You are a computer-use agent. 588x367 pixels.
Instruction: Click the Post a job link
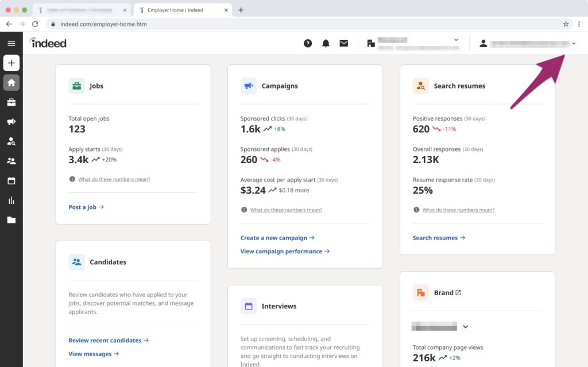click(86, 207)
